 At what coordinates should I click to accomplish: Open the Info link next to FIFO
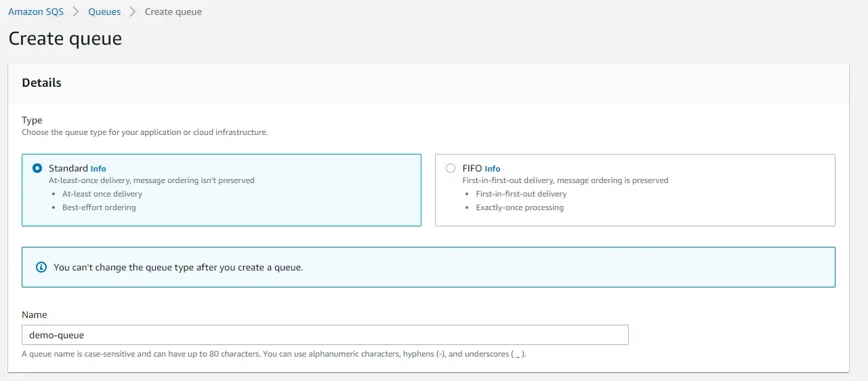point(493,169)
